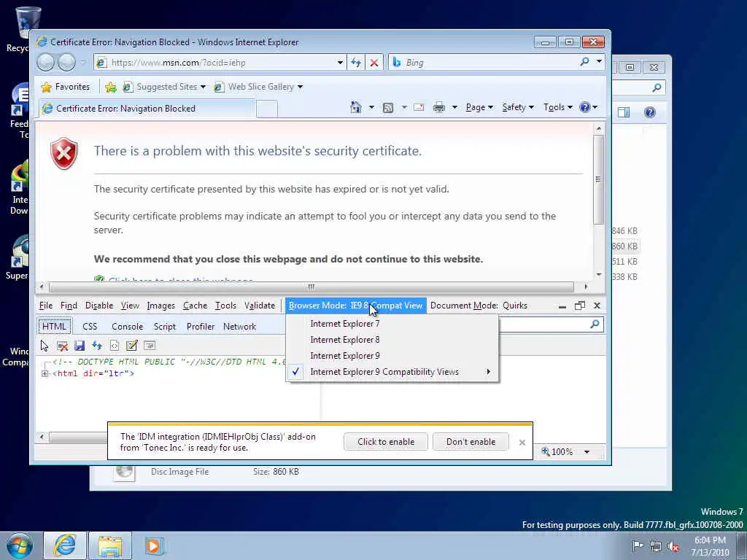Open search provider dropdown arrow
This screenshot has width=747, height=560.
(599, 62)
